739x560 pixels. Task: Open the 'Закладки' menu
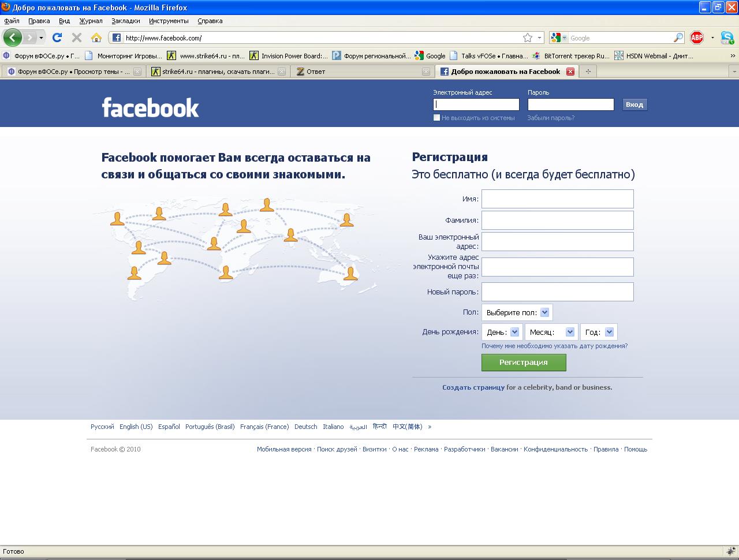point(125,21)
